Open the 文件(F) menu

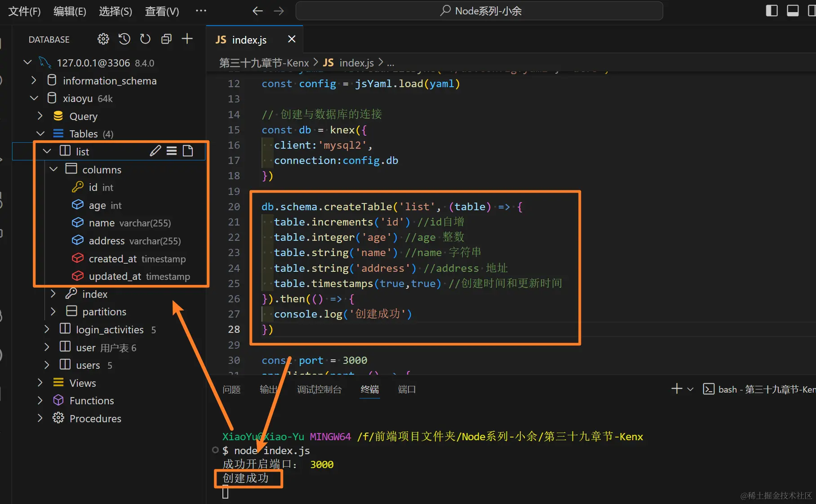(x=25, y=11)
